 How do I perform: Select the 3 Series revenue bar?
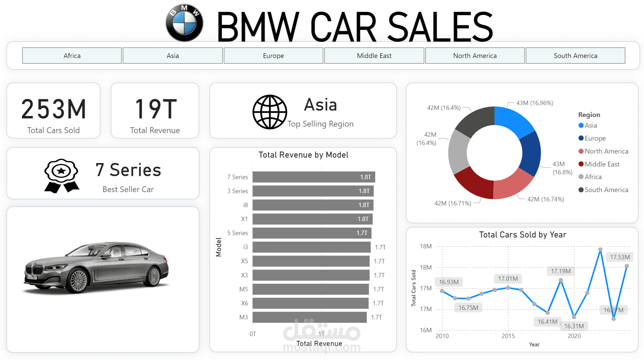coord(313,191)
